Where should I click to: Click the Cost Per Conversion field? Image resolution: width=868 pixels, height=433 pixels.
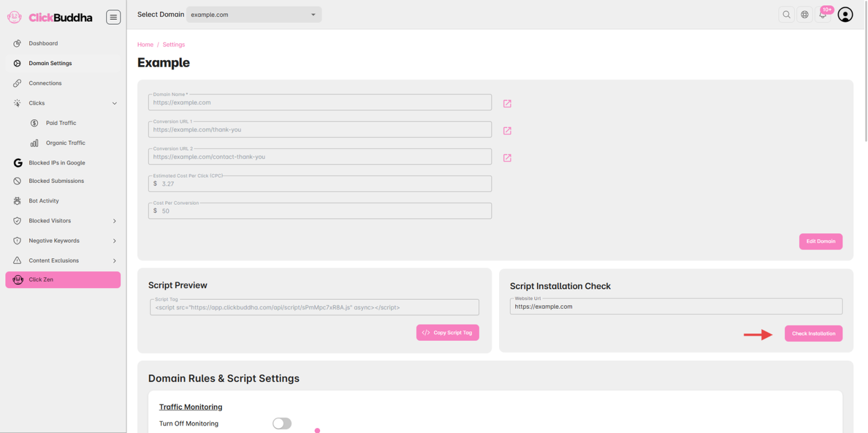[320, 211]
